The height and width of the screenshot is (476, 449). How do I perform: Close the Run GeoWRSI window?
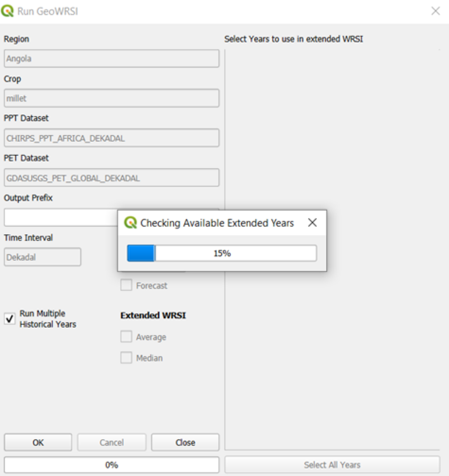tap(435, 11)
